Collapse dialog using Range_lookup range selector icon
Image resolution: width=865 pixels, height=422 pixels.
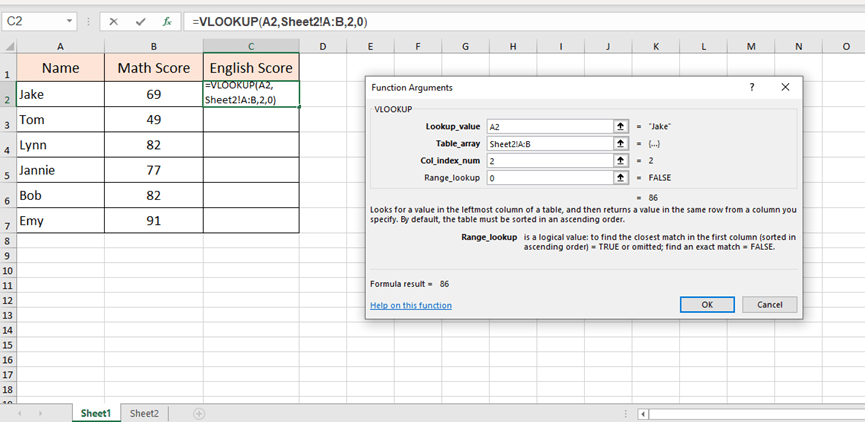[x=621, y=178]
